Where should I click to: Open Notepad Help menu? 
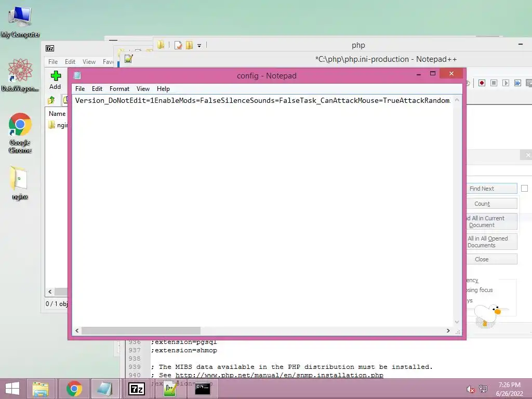pos(163,88)
